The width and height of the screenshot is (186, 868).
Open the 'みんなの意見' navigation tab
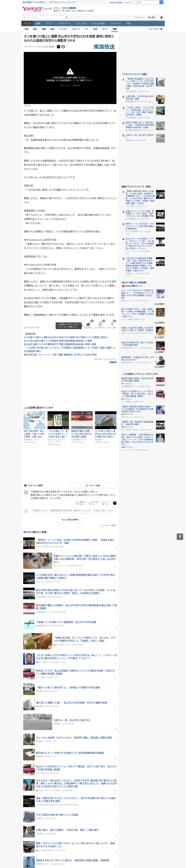(98, 24)
